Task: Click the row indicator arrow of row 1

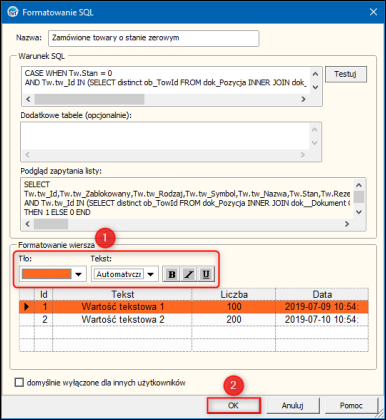Action: [x=27, y=307]
